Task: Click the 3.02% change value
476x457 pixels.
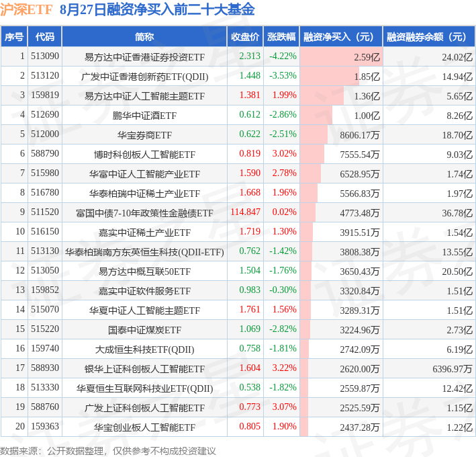Action: click(x=284, y=153)
